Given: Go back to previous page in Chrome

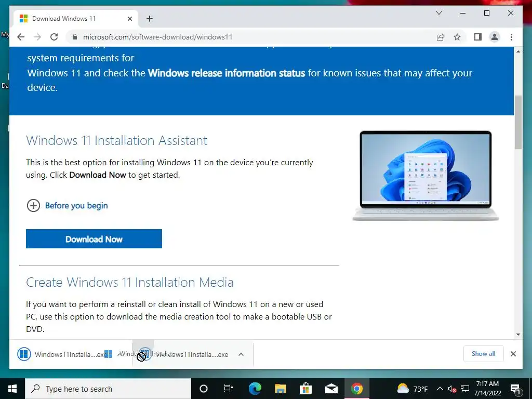Looking at the screenshot, I should point(21,37).
